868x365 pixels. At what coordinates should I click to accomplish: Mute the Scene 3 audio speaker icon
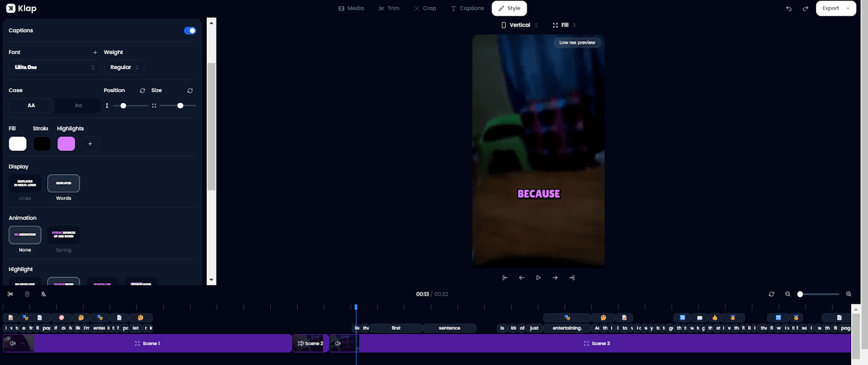click(x=337, y=343)
